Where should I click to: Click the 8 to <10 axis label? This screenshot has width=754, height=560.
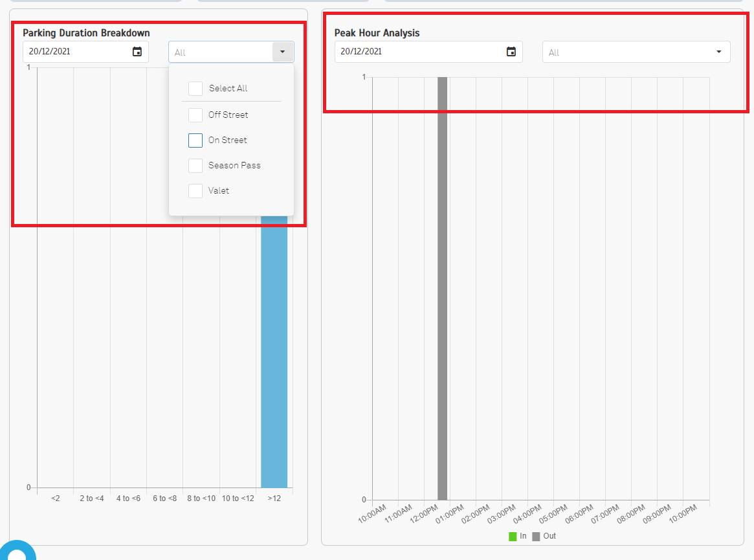click(201, 498)
